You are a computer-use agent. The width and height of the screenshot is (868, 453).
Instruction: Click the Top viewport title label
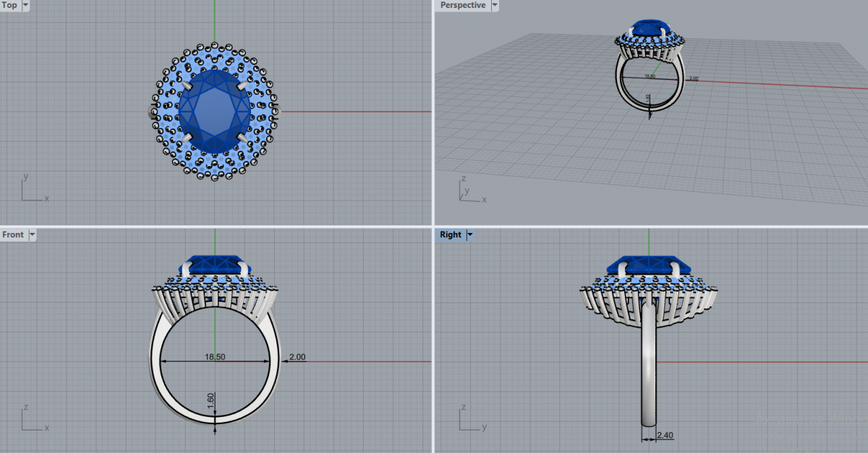click(10, 5)
